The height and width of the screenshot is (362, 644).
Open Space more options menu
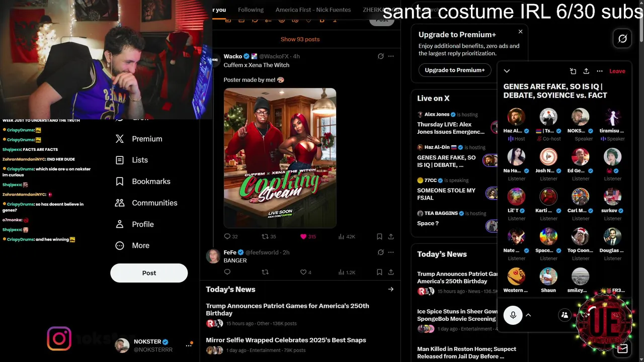click(599, 71)
